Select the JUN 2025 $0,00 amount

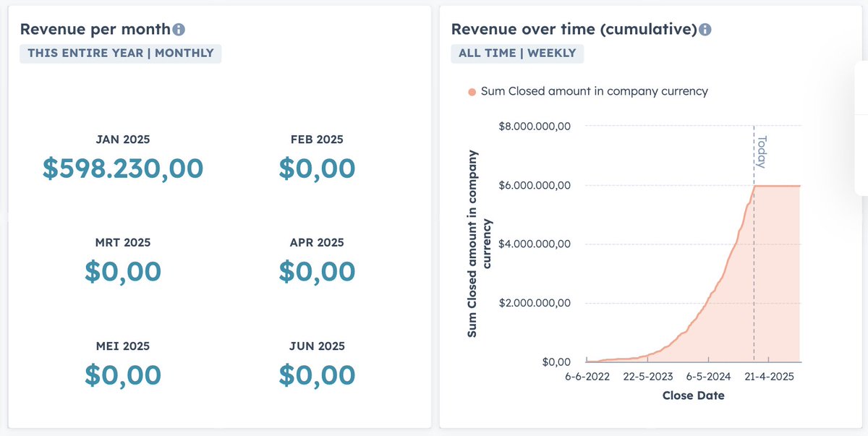pos(317,375)
